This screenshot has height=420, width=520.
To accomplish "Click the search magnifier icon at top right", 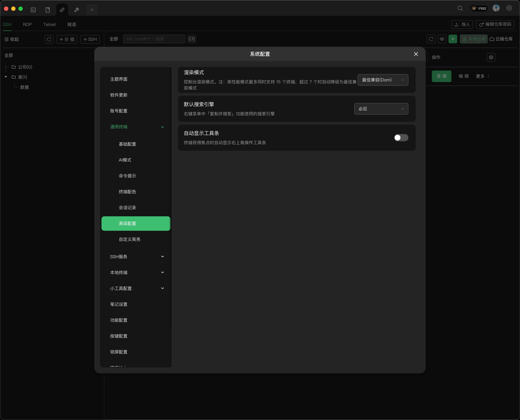I will pos(460,8).
